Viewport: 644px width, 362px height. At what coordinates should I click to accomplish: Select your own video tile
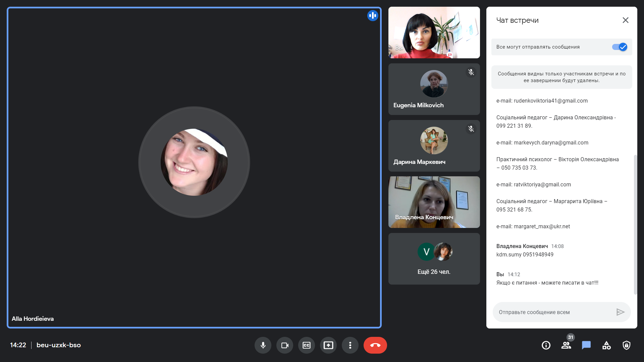tap(434, 33)
